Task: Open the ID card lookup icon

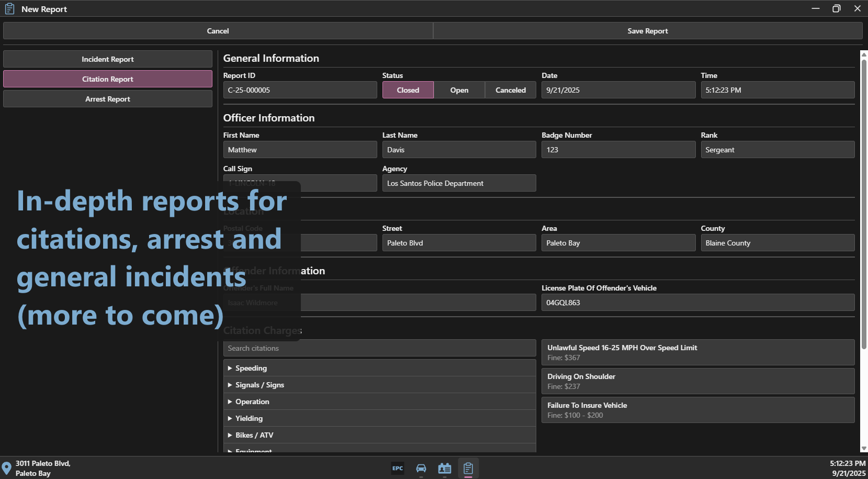Action: pos(445,468)
